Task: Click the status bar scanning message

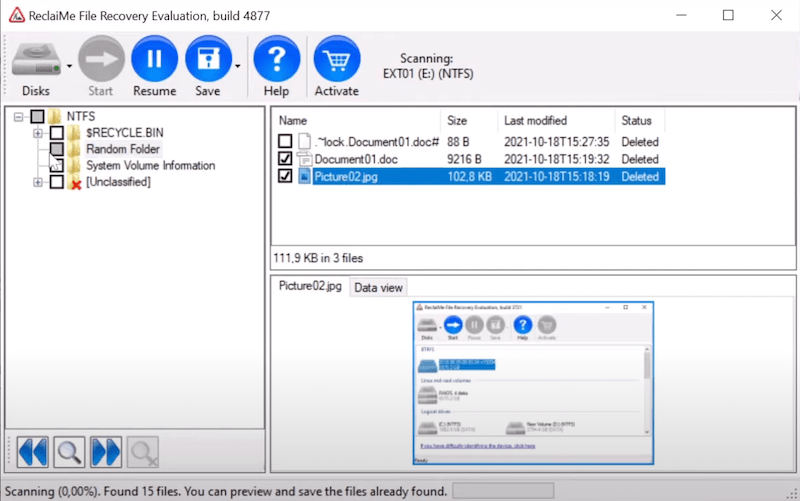Action: (226, 491)
